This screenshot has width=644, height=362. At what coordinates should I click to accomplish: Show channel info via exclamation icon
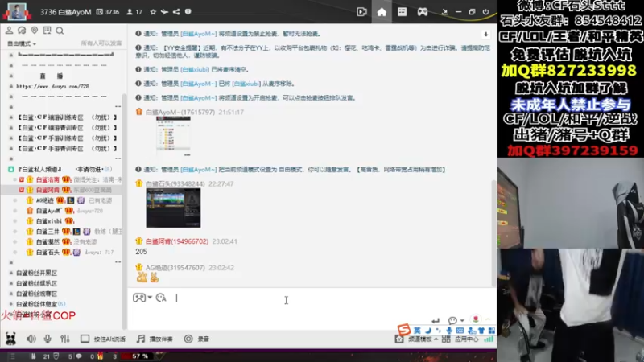click(x=188, y=12)
